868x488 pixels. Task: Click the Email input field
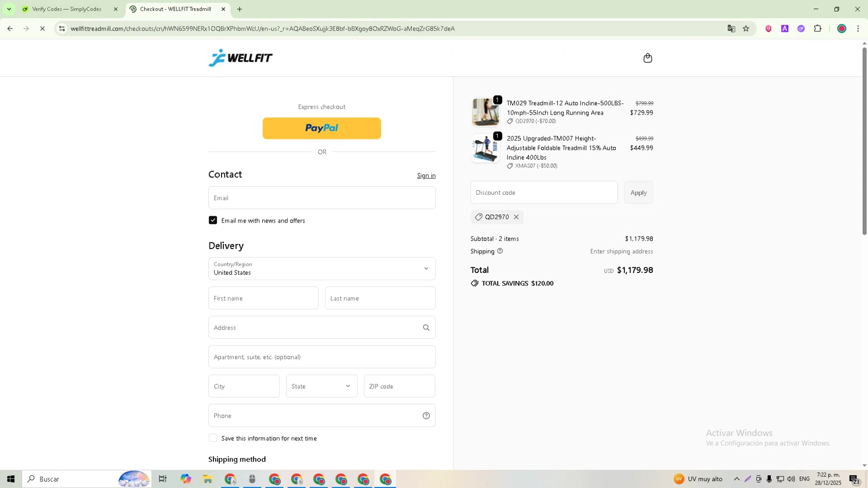pyautogui.click(x=322, y=198)
